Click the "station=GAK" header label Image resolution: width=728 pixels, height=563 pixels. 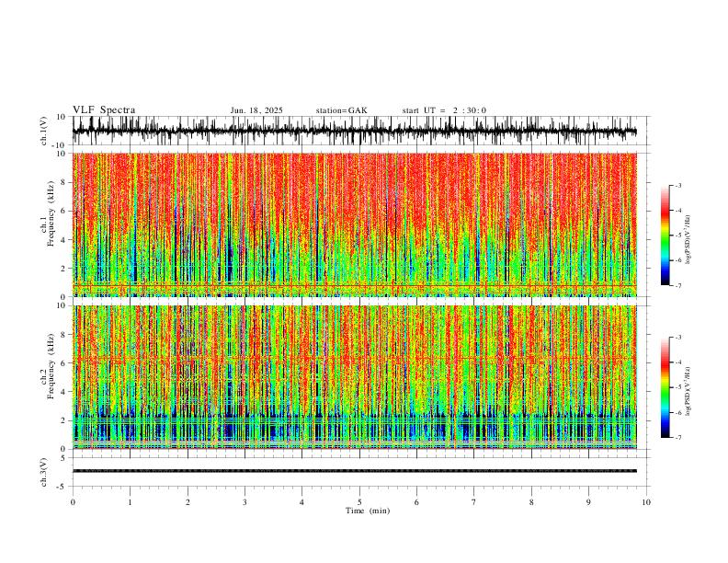pyautogui.click(x=341, y=110)
